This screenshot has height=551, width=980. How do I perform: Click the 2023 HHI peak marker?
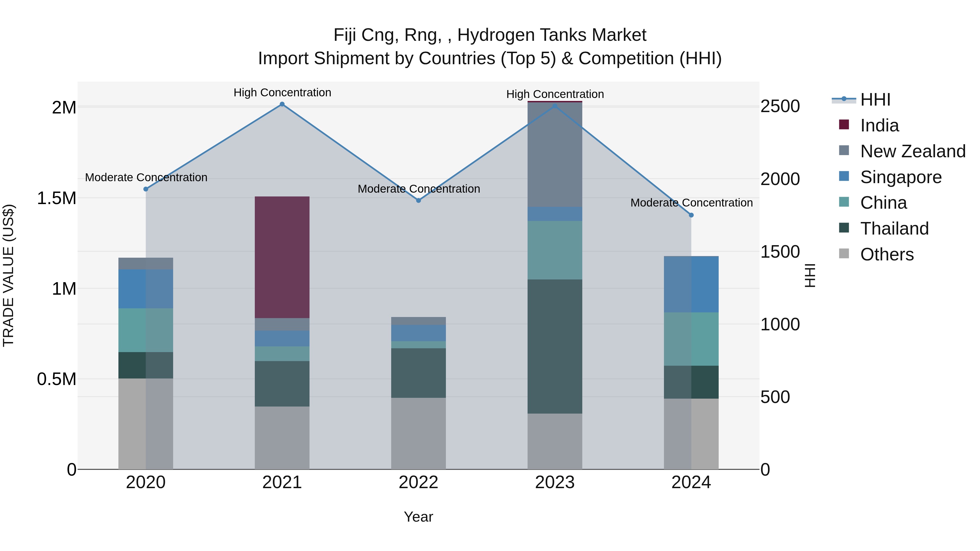[555, 106]
